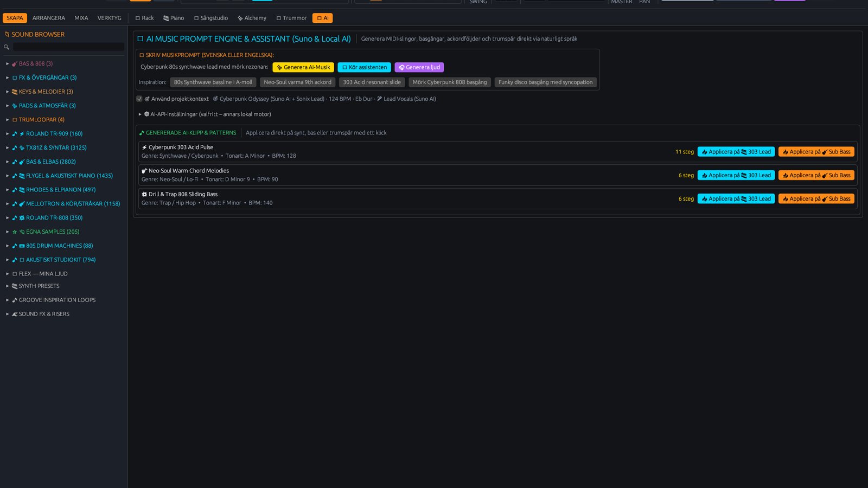The width and height of the screenshot is (868, 488).
Task: Click the SKAPA tab
Action: [15, 18]
